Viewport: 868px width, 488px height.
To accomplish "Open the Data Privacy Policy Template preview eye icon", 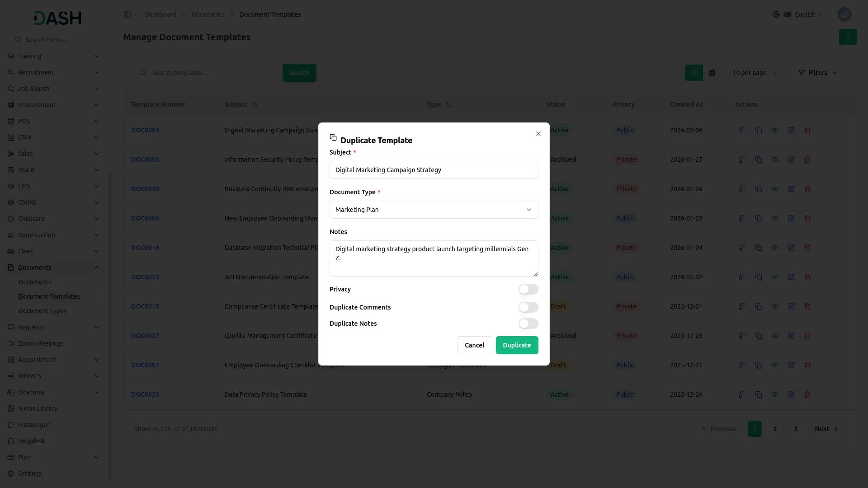I will pos(775,394).
